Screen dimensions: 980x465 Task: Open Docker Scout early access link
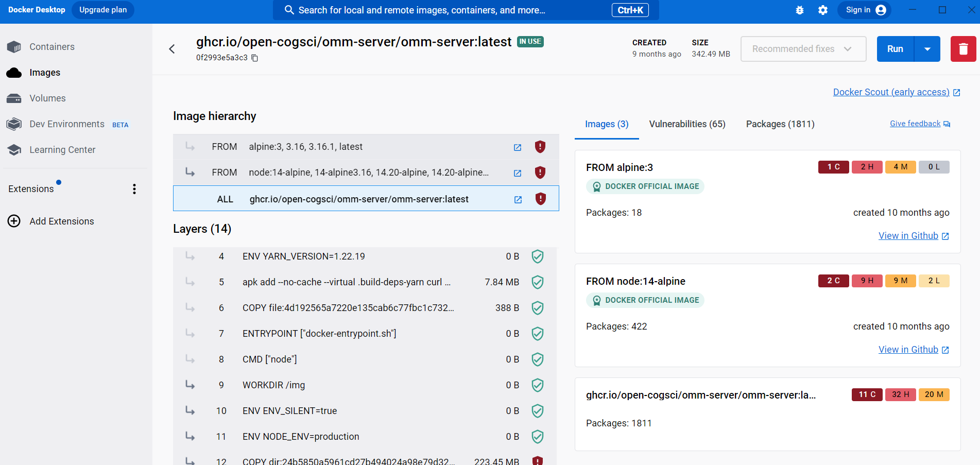click(x=891, y=92)
